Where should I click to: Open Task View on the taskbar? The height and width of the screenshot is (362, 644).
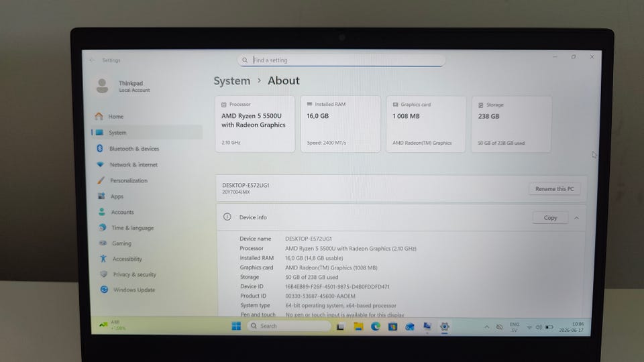pyautogui.click(x=341, y=326)
